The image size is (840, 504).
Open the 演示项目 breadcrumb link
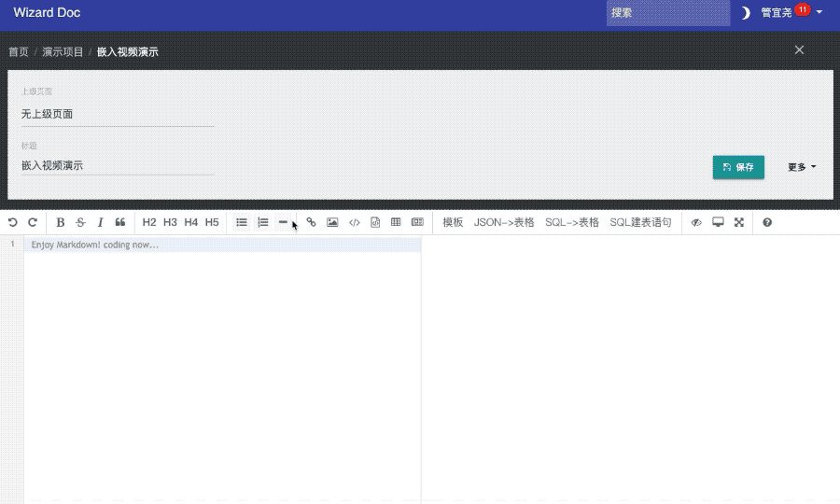63,52
